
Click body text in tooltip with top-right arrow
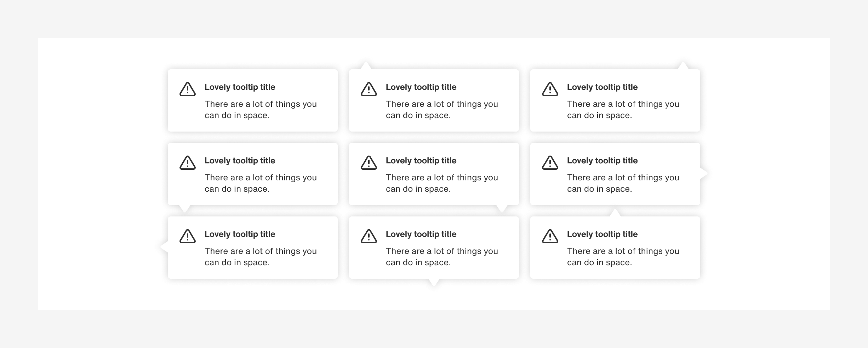tap(623, 110)
